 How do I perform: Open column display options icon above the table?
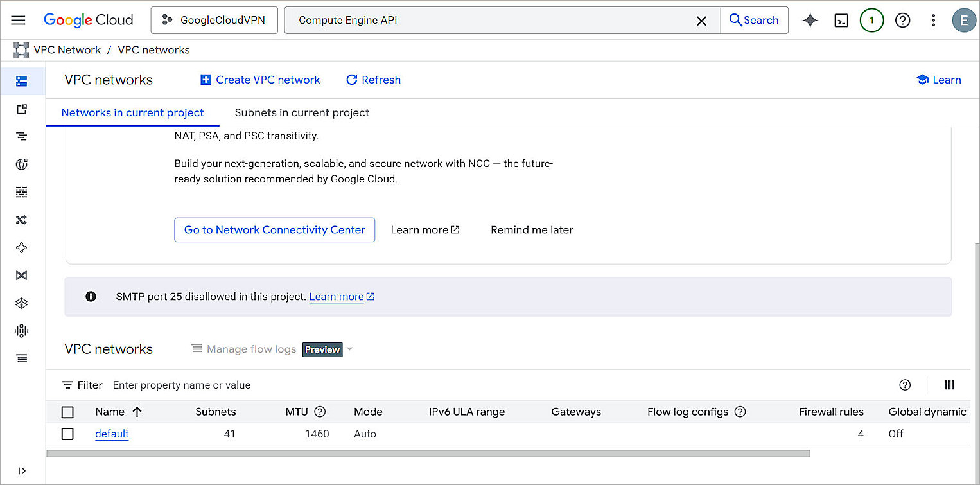[x=949, y=385]
